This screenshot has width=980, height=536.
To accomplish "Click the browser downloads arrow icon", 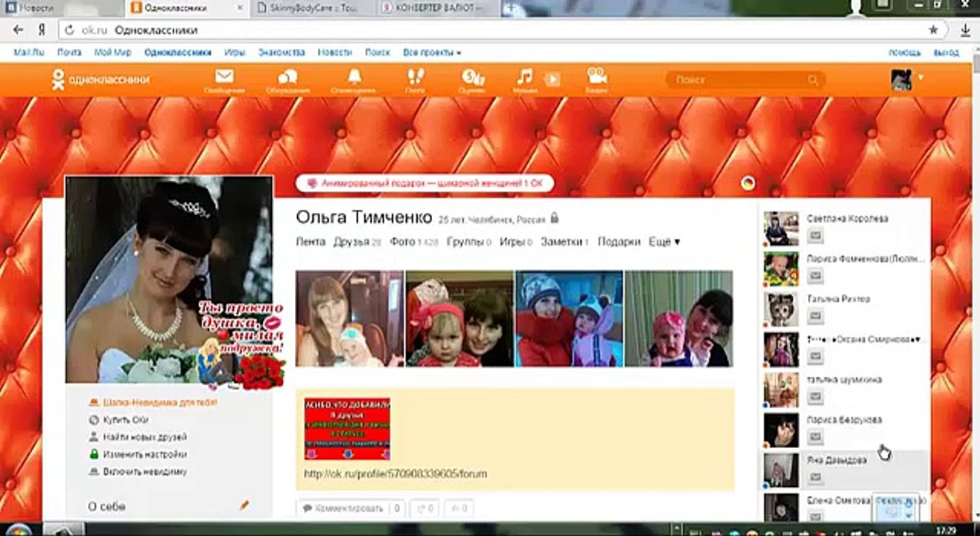I will 965,31.
